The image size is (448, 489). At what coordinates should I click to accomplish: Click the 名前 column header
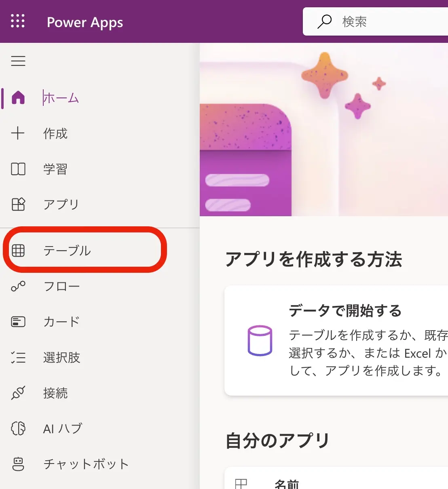click(286, 484)
